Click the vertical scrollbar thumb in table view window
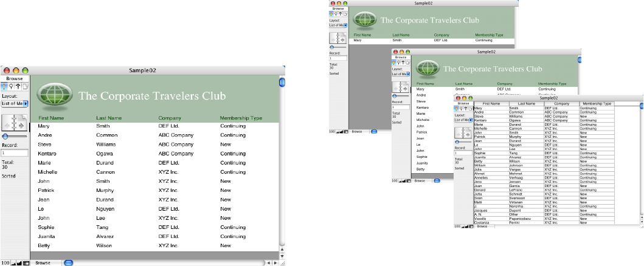 (x=642, y=106)
